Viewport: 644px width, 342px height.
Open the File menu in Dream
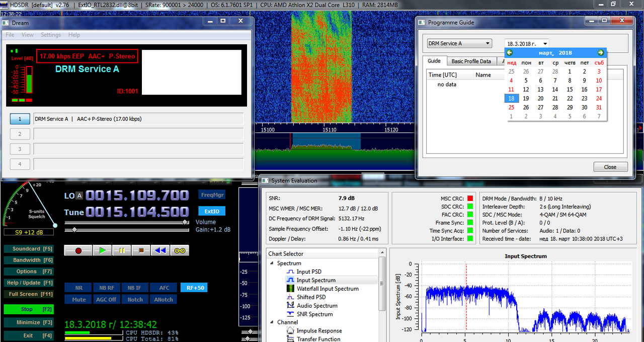(x=10, y=35)
